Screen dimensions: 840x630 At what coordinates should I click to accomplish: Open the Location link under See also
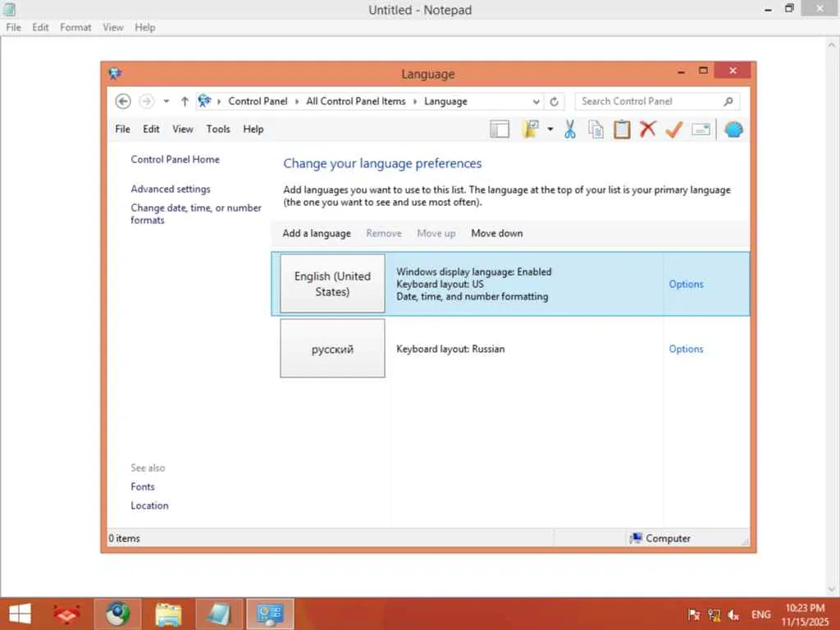[x=149, y=505]
